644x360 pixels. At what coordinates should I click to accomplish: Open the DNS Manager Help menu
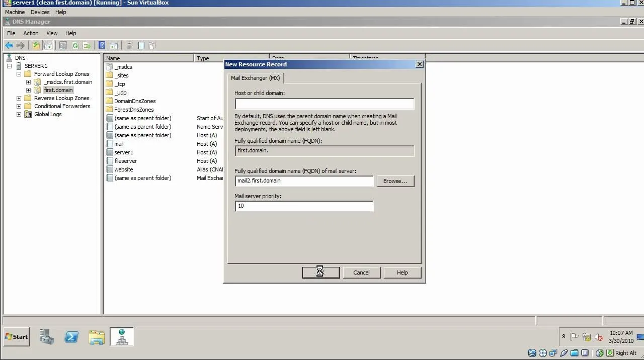[x=70, y=33]
